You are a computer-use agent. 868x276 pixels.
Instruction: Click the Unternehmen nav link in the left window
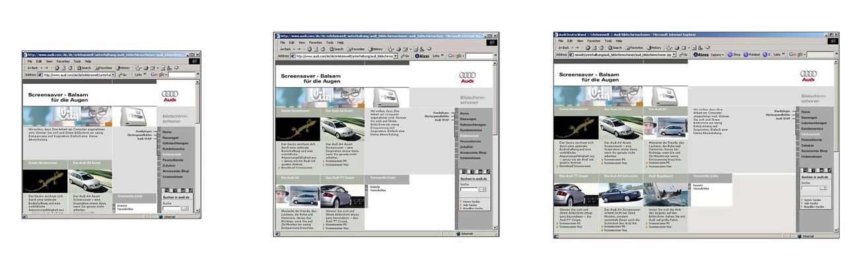[x=172, y=176]
